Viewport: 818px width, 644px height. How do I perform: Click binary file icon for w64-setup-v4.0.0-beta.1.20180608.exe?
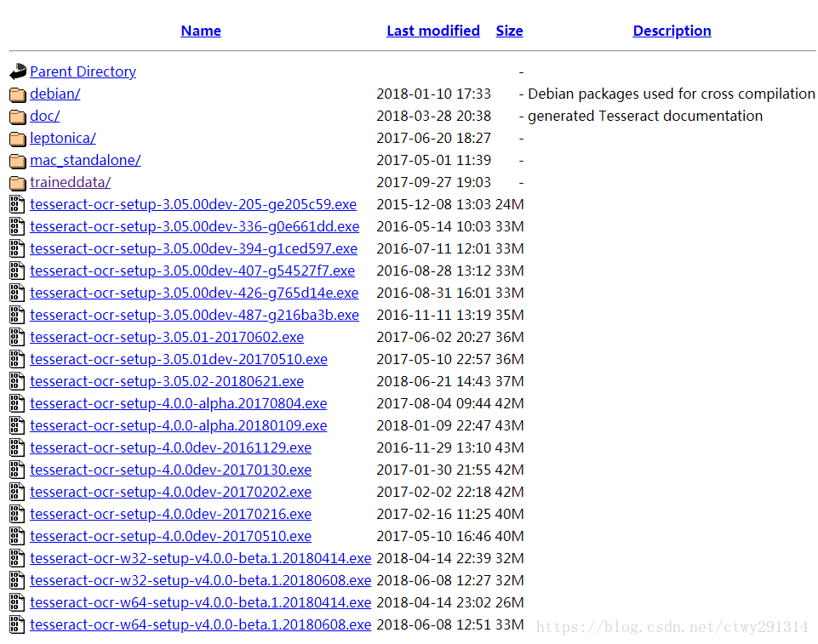click(x=17, y=624)
